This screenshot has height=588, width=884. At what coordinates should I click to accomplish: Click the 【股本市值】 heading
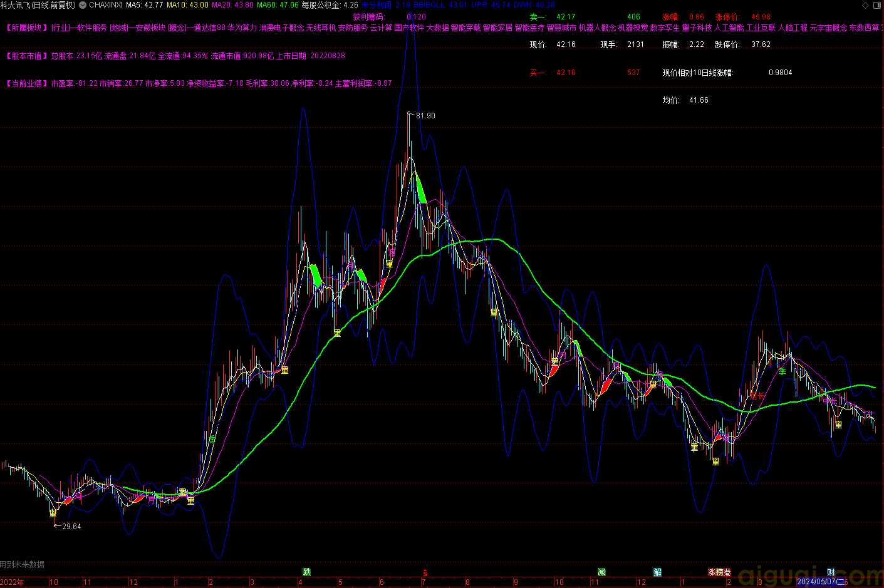[27, 56]
